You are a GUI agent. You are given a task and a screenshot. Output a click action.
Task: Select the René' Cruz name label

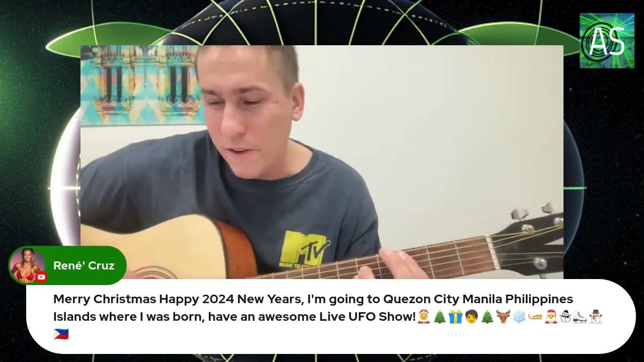[84, 265]
